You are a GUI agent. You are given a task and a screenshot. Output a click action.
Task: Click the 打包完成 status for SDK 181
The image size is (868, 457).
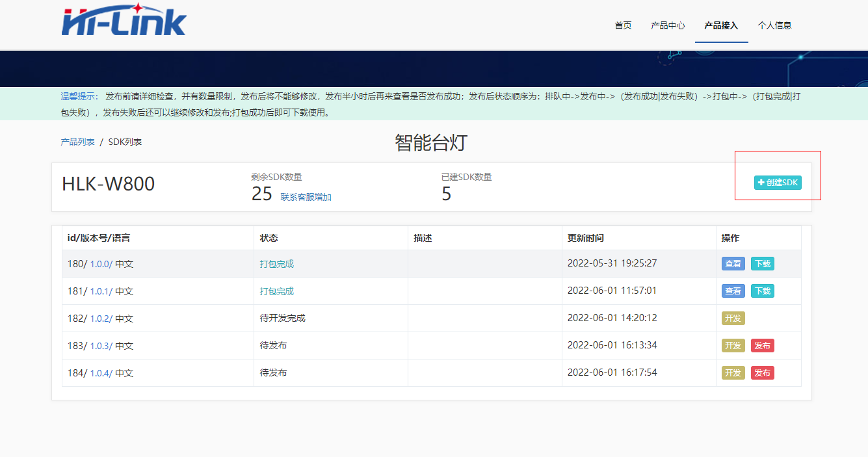276,291
